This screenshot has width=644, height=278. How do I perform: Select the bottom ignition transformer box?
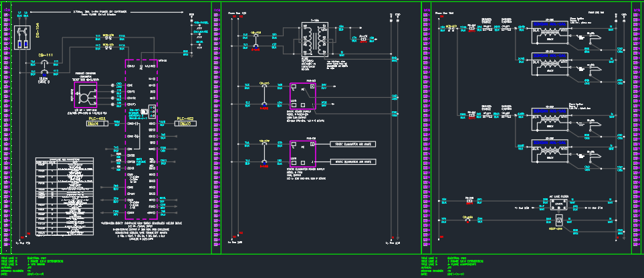point(550,151)
